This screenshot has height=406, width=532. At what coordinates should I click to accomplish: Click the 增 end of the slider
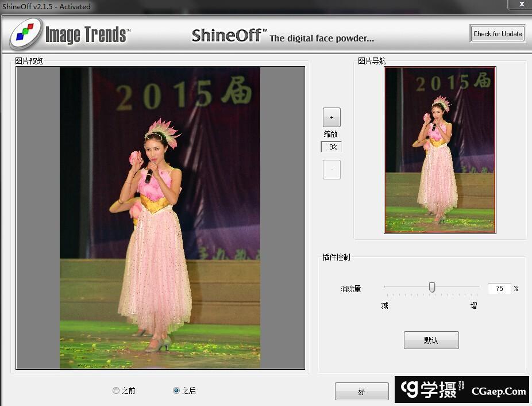tap(473, 305)
